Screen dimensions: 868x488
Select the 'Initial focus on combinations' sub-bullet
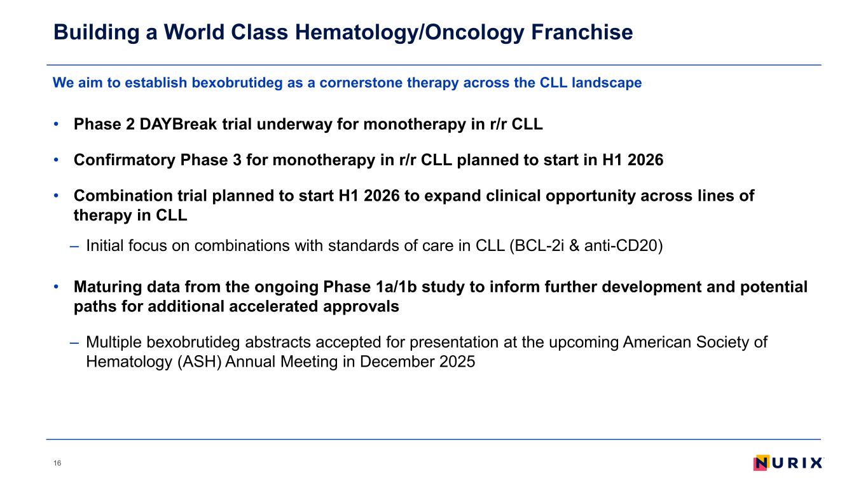[x=374, y=245]
